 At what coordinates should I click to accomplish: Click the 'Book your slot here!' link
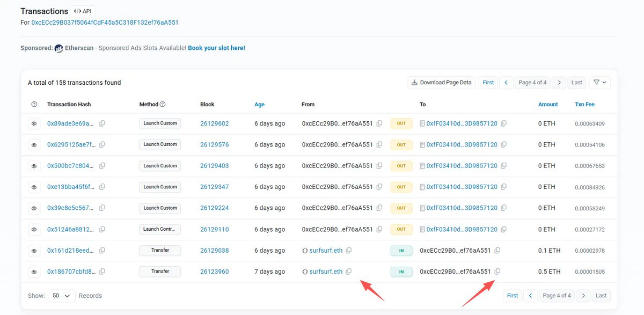pos(216,48)
